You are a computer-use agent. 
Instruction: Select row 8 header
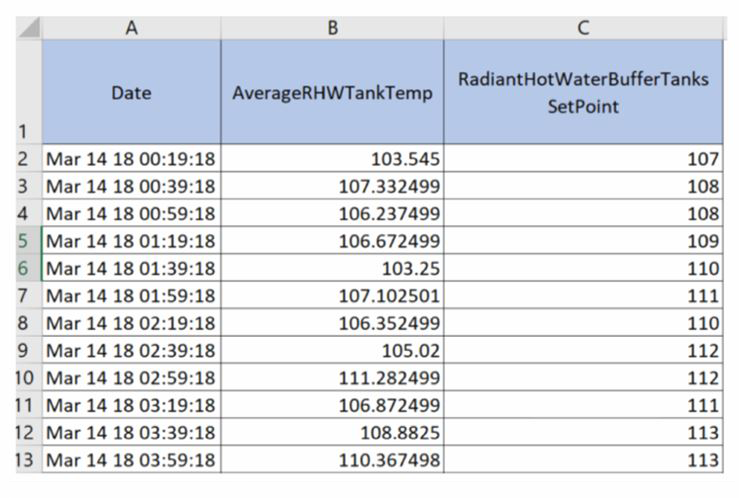29,322
